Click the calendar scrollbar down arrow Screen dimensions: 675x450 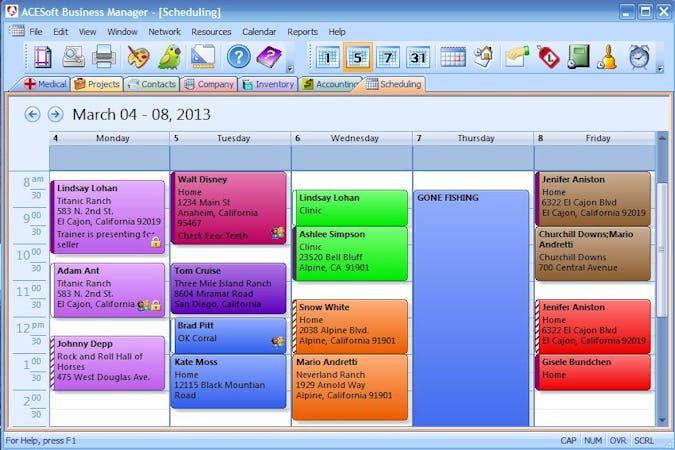click(x=662, y=420)
